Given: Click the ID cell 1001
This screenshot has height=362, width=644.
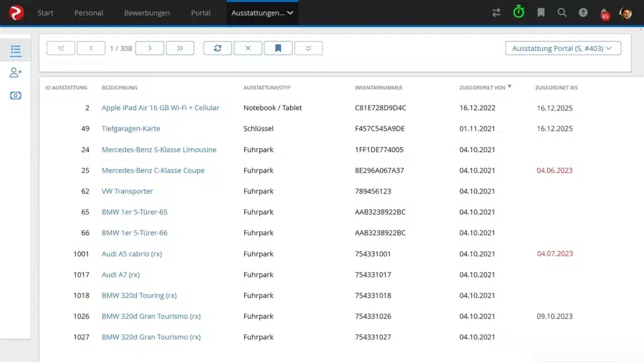Looking at the screenshot, I should (81, 254).
